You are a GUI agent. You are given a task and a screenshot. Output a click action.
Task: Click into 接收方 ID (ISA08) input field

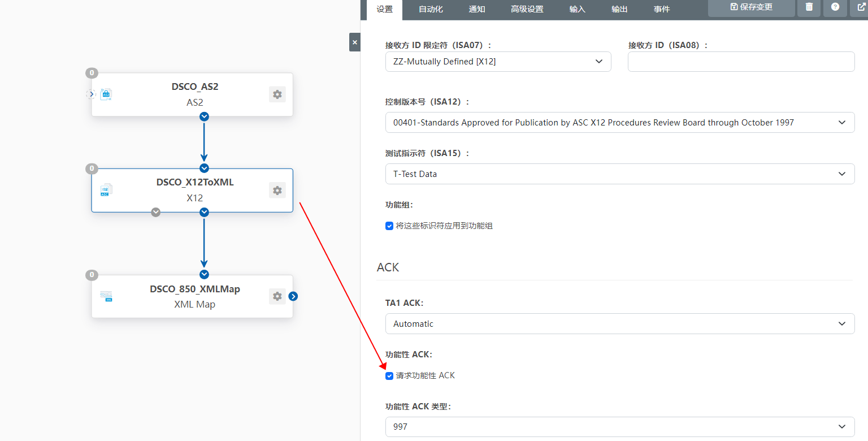(x=741, y=62)
